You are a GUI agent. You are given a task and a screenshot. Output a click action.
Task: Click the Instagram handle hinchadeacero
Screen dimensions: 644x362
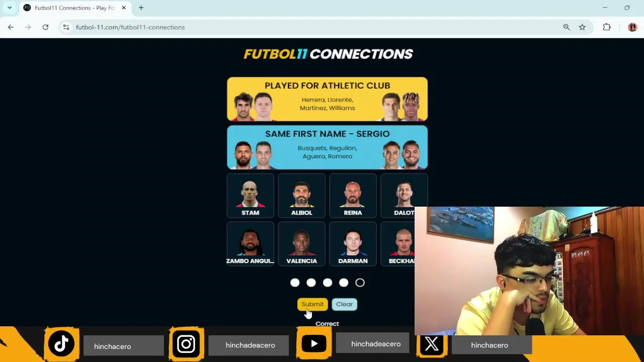point(250,345)
